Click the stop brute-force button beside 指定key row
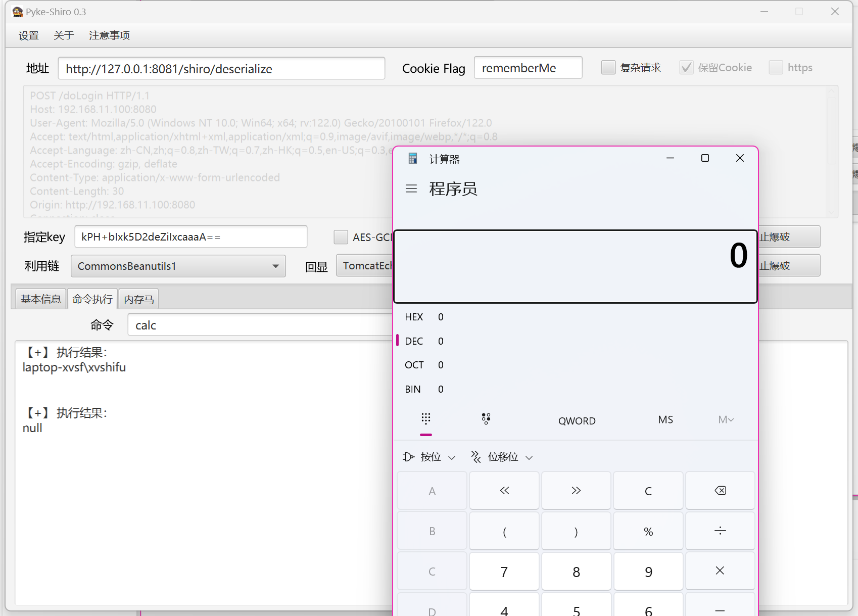Screen dimensions: 858x616 (x=789, y=237)
